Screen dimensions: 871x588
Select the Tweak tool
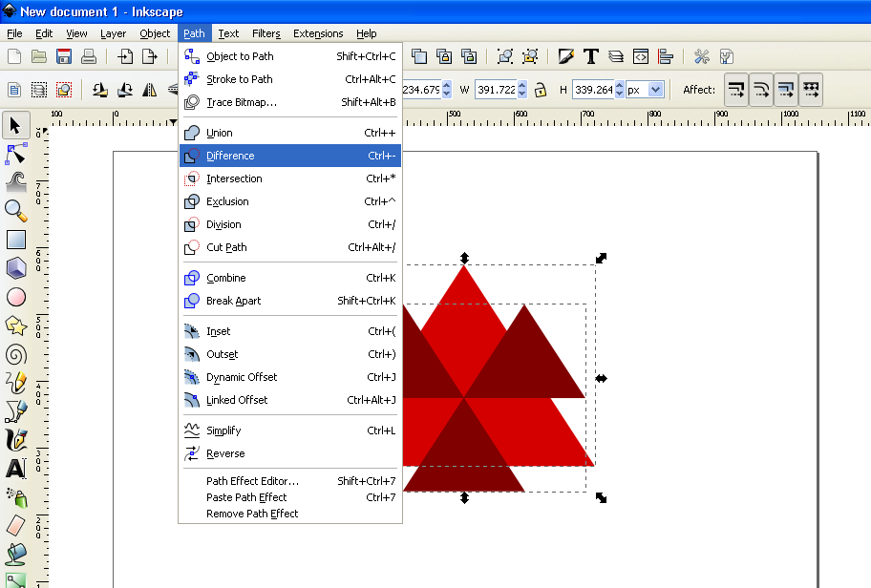pyautogui.click(x=15, y=181)
